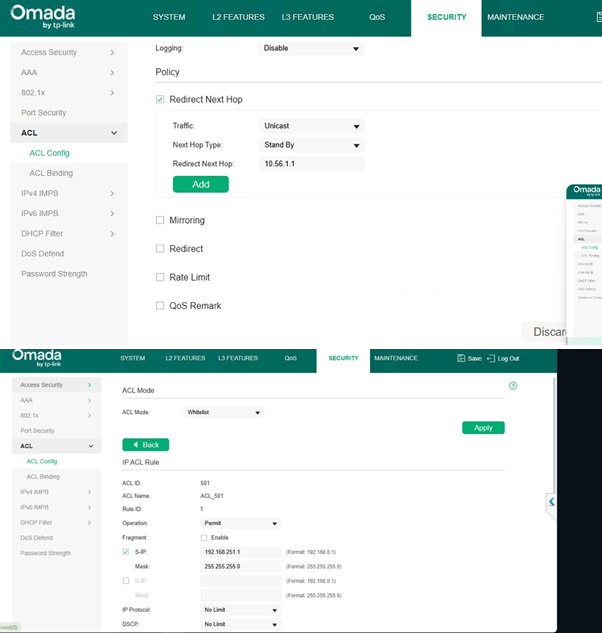Viewport: 602px width, 633px height.
Task: Click the Log Out icon
Action: tap(491, 358)
